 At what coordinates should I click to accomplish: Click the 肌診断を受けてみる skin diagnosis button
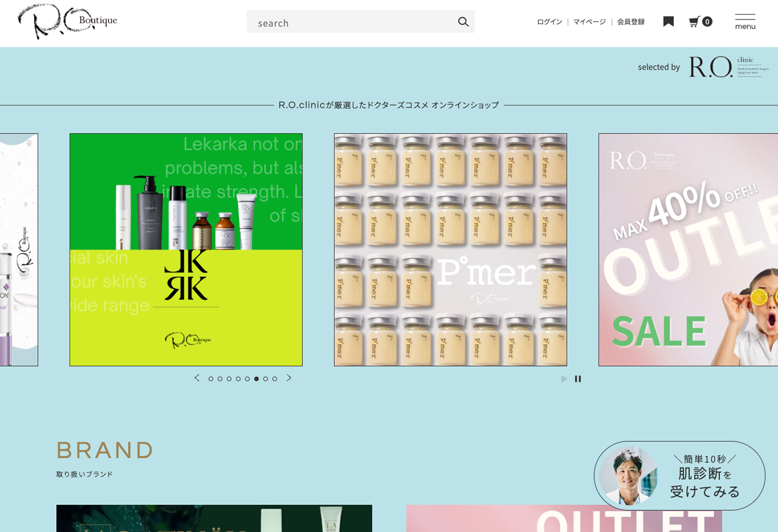click(x=679, y=475)
